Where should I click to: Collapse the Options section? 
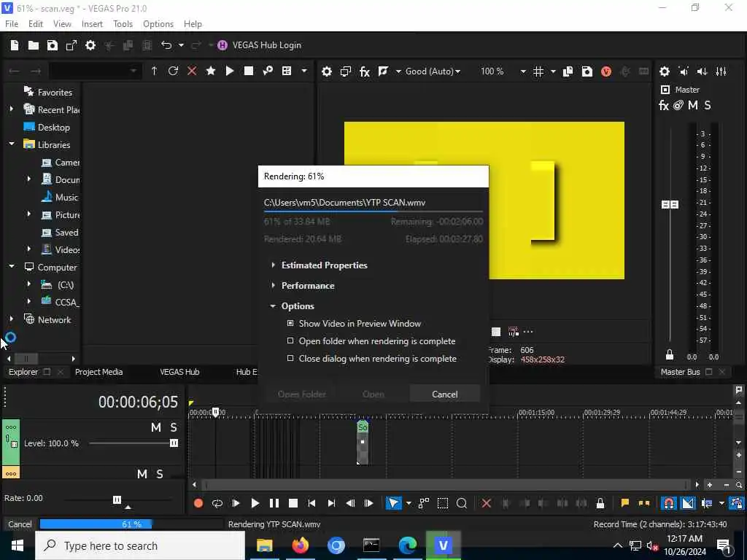[273, 306]
